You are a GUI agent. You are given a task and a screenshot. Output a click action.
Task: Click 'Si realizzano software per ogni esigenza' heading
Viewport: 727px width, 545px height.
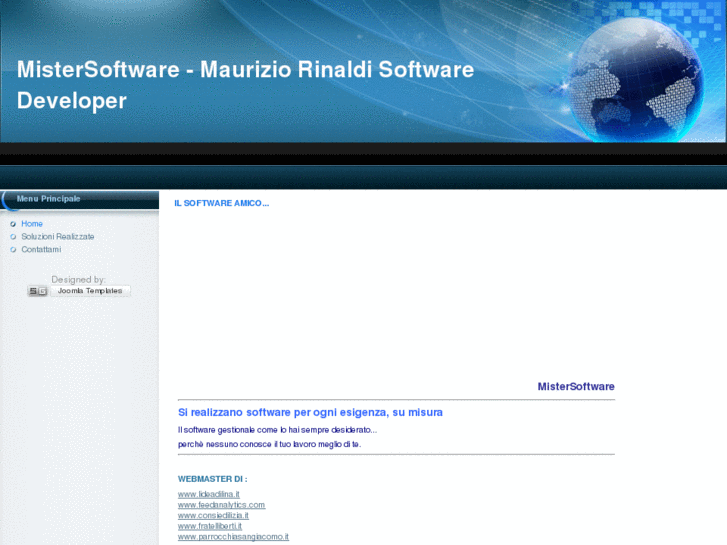click(x=310, y=413)
